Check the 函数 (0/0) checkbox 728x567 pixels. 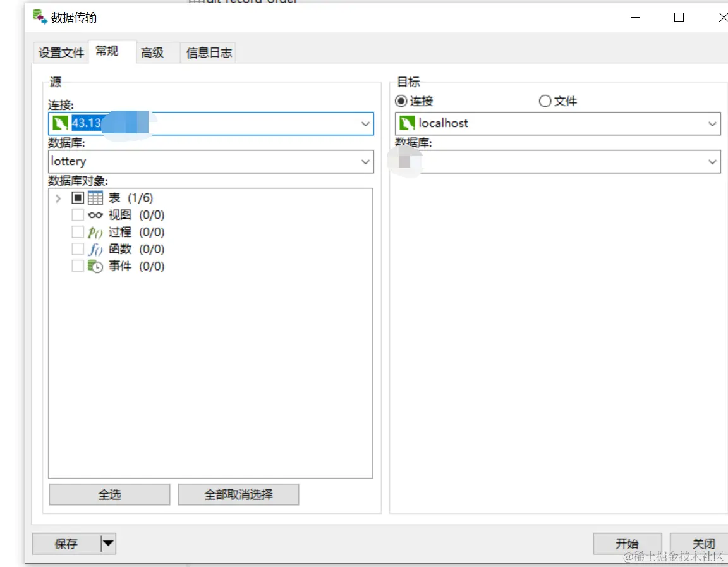[x=78, y=249]
